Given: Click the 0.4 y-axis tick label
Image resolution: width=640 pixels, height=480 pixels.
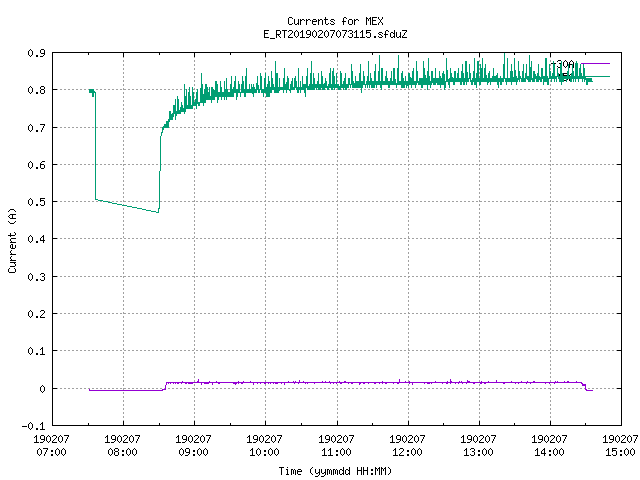Looking at the screenshot, I should tap(37, 239).
